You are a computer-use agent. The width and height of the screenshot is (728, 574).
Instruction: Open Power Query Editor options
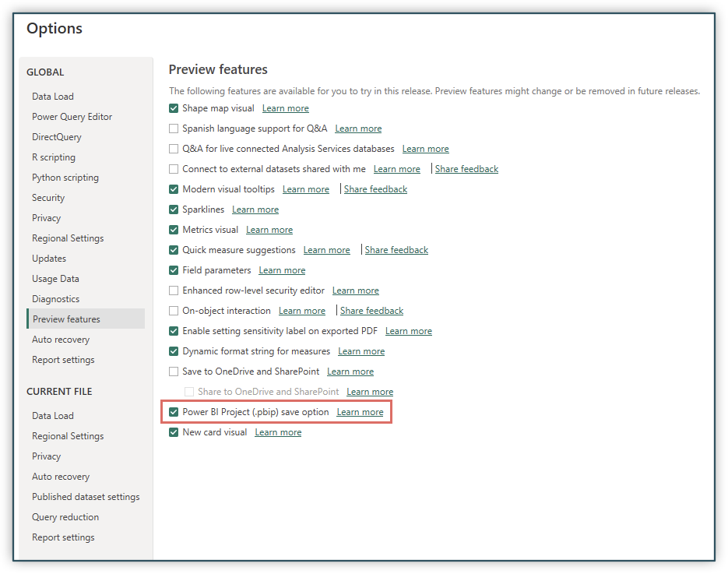point(72,117)
